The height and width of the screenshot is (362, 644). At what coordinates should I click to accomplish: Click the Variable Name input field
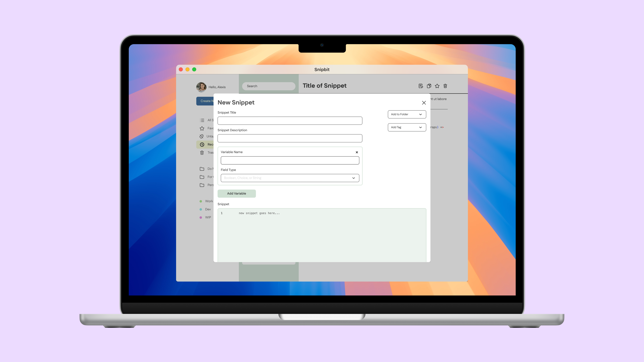point(290,160)
